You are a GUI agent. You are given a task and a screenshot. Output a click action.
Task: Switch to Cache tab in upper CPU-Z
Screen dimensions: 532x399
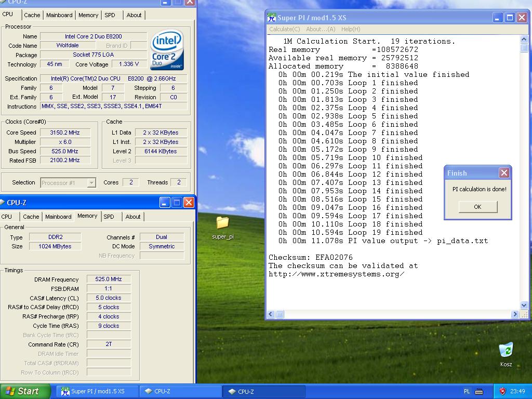[32, 15]
